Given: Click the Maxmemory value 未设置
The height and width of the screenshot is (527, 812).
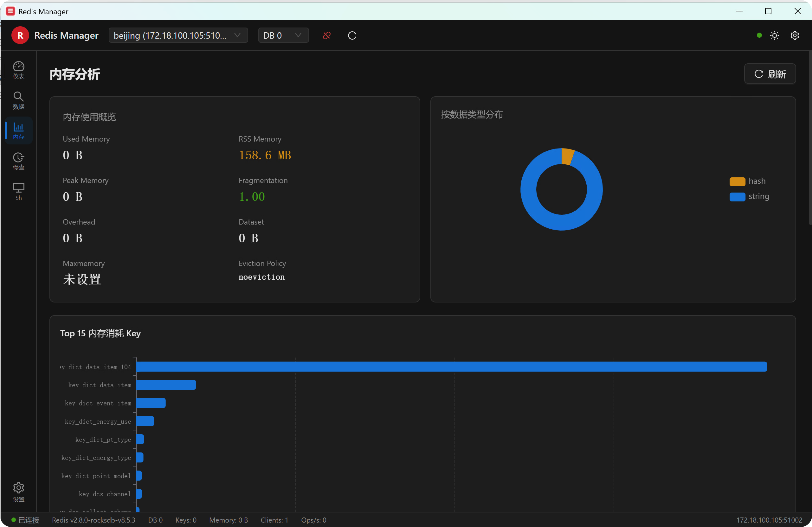Looking at the screenshot, I should pyautogui.click(x=82, y=279).
